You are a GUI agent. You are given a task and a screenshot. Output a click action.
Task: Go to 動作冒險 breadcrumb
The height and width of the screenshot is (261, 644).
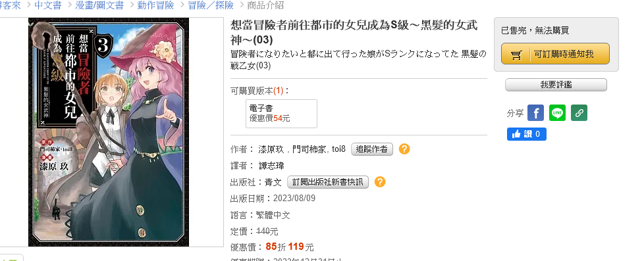click(157, 5)
